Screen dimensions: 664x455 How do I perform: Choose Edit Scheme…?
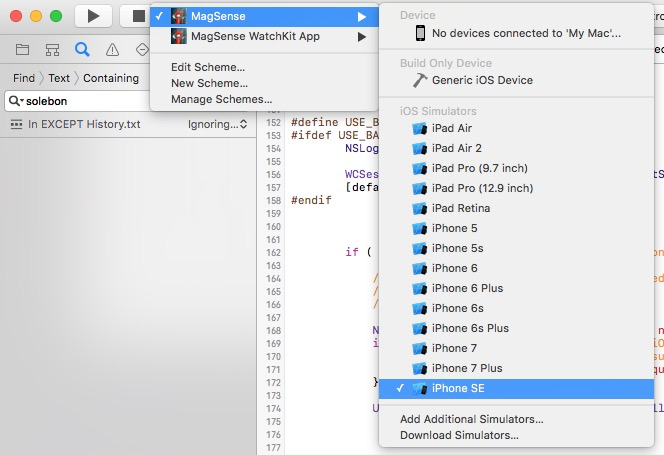click(x=208, y=67)
